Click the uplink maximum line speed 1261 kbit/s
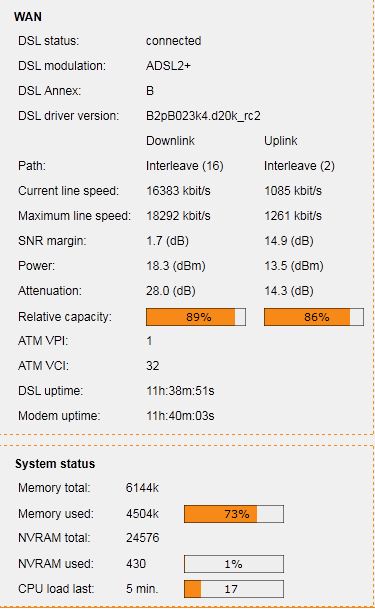This screenshot has width=375, height=609. tap(293, 216)
